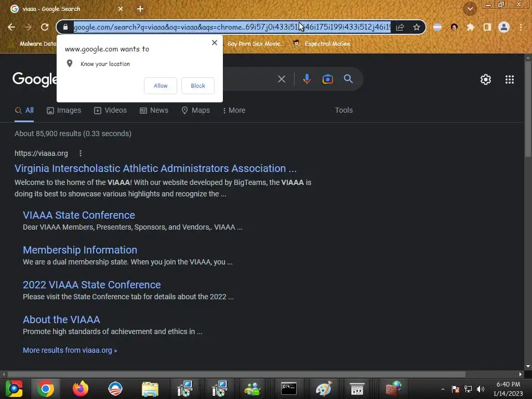Open the paint palette taskbar icon
Viewport: 532px width, 399px height.
click(x=324, y=389)
